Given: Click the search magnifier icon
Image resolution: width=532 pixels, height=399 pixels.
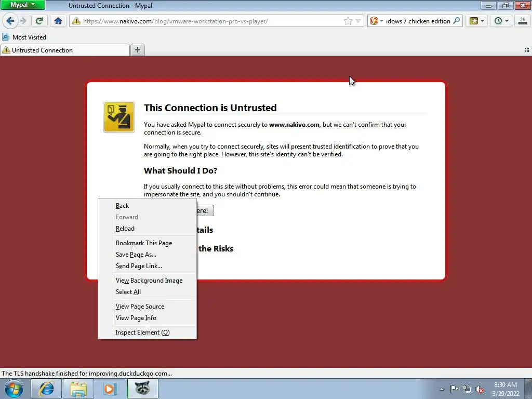Looking at the screenshot, I should point(456,21).
